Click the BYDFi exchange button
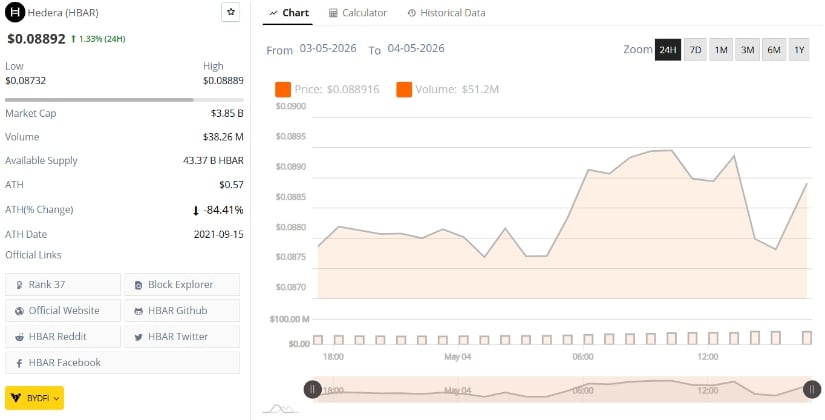Image resolution: width=825 pixels, height=420 pixels. pyautogui.click(x=34, y=398)
